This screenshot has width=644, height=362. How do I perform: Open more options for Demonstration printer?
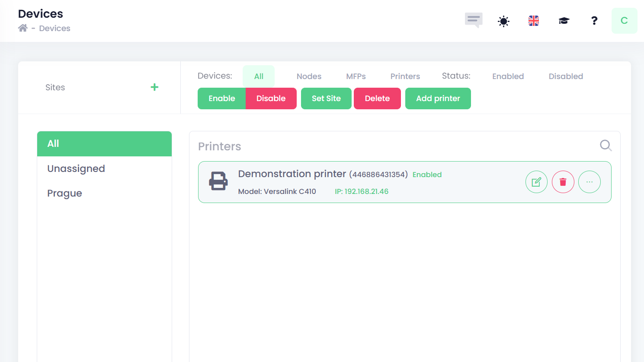(x=590, y=182)
